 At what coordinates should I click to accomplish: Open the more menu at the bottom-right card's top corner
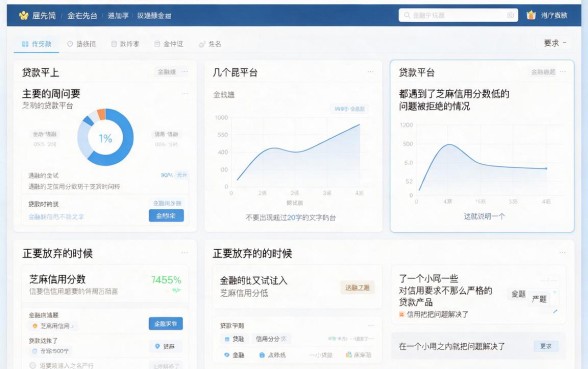562,252
